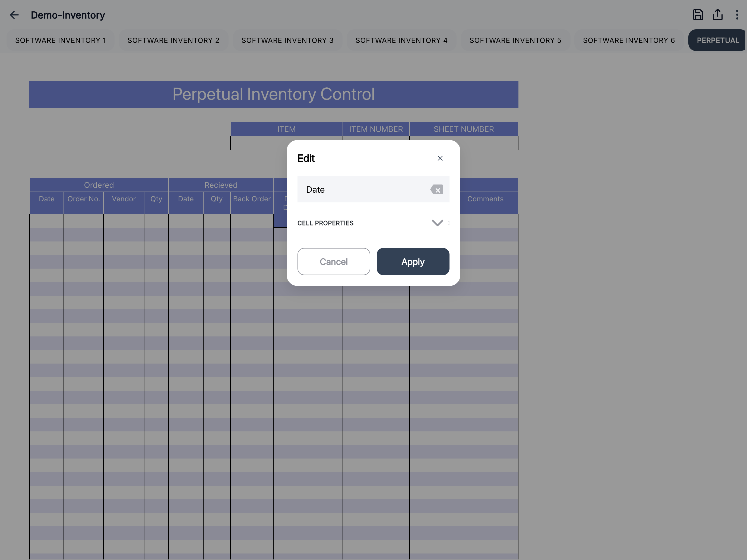Clear the Date text field

coord(437,190)
